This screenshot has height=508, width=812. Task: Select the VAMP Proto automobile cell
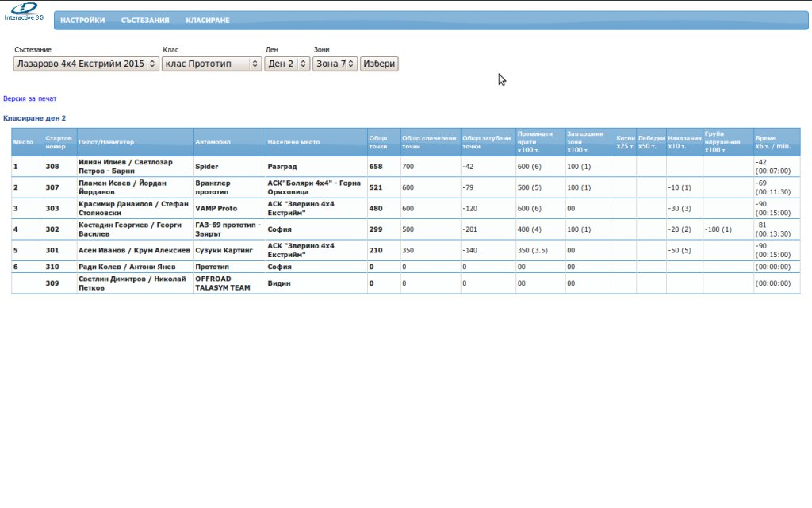(216, 208)
